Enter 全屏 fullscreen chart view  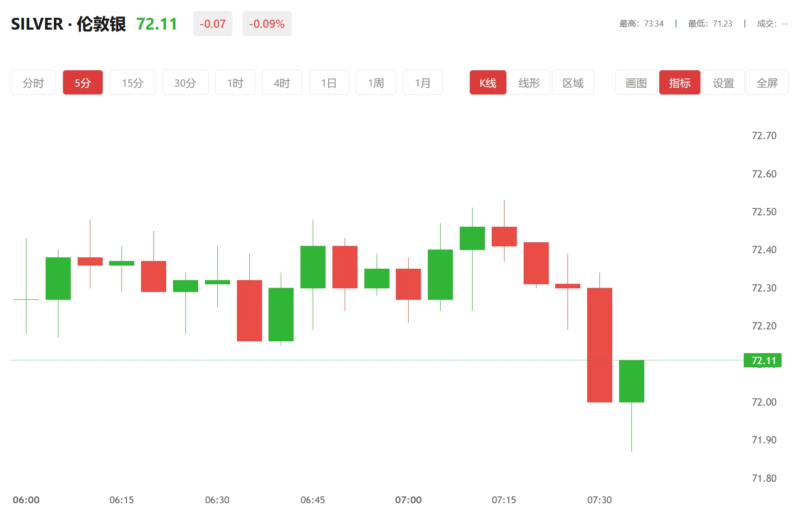click(x=767, y=83)
